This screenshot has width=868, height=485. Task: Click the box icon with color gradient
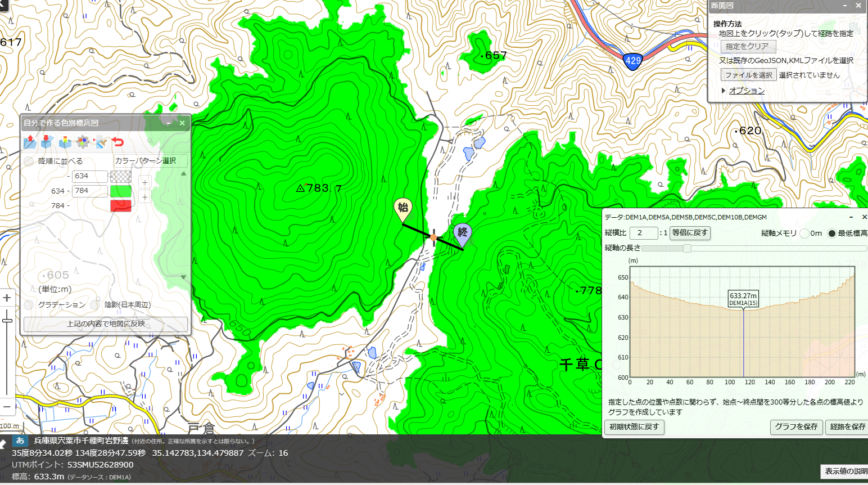(x=65, y=142)
